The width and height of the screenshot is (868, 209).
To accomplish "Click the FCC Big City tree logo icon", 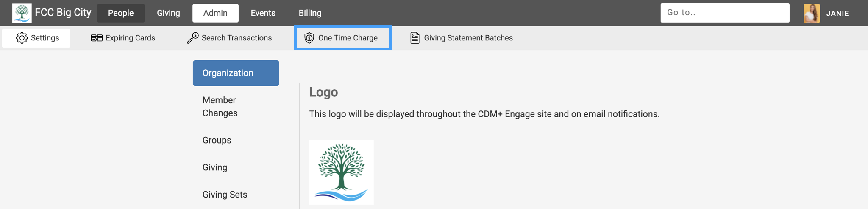I will tap(22, 13).
